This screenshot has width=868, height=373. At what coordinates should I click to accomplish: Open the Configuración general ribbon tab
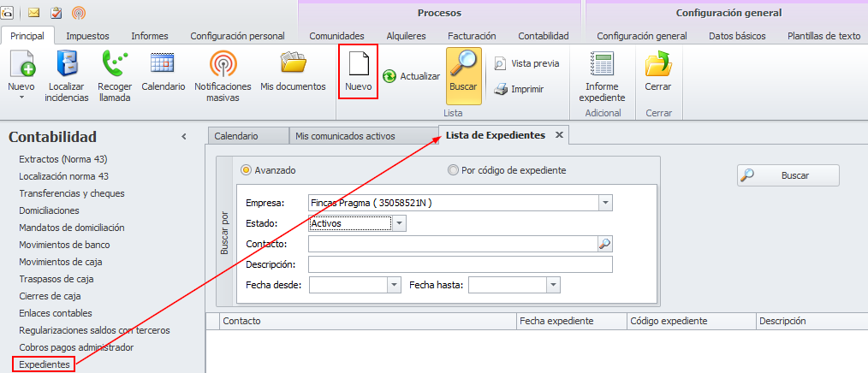[x=642, y=36]
